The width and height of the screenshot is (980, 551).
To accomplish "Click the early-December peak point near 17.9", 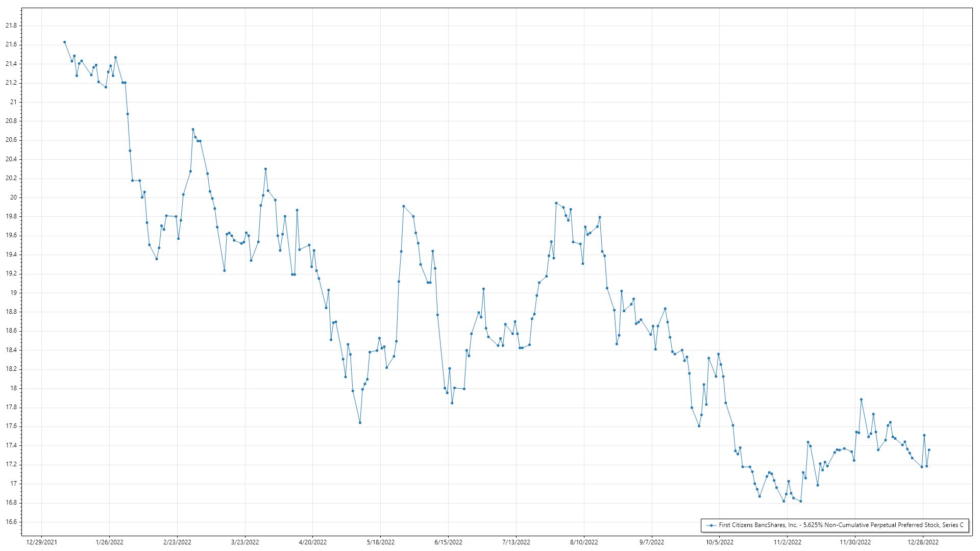I will (861, 399).
